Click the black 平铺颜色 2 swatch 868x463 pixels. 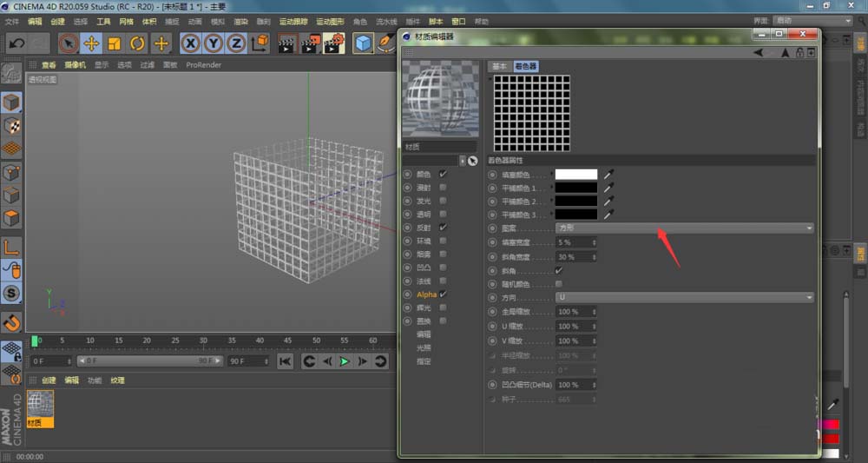576,201
